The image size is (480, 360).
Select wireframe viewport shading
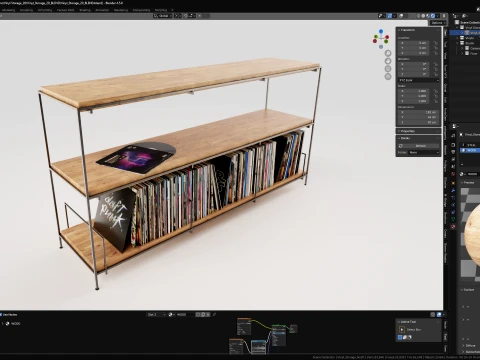click(418, 16)
